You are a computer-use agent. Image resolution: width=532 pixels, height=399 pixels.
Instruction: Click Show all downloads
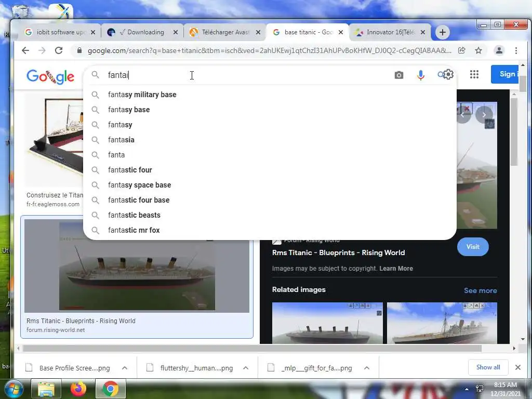pos(488,367)
